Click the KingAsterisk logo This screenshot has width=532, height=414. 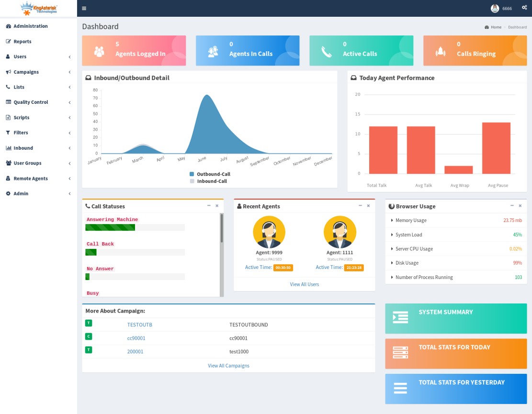coord(38,8)
